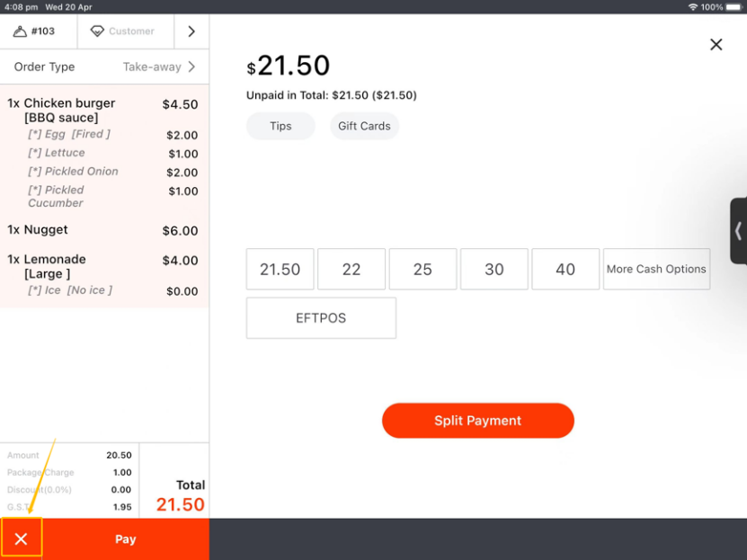The height and width of the screenshot is (560, 747).
Task: Choose the 25 cash amount
Action: tap(422, 269)
